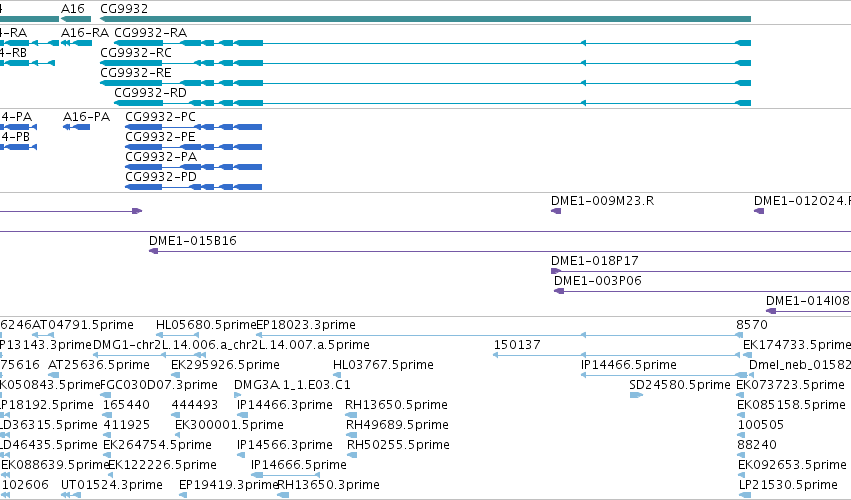Select the EK073723.5prime EST
851x500 pixels.
click(740, 395)
